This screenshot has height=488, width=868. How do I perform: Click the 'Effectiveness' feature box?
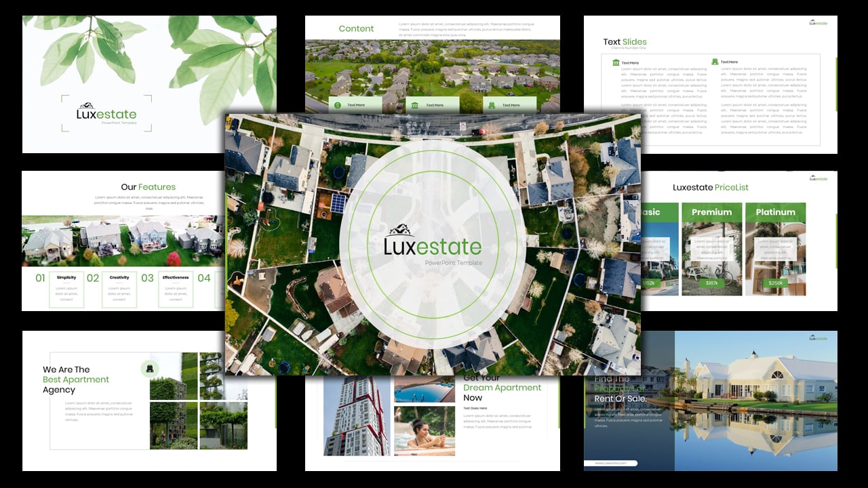pyautogui.click(x=176, y=289)
